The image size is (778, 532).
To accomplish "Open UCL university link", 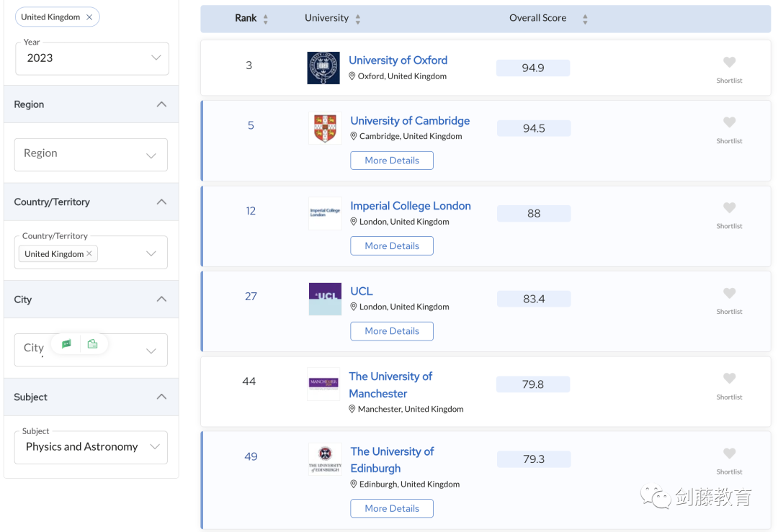I will pyautogui.click(x=361, y=291).
